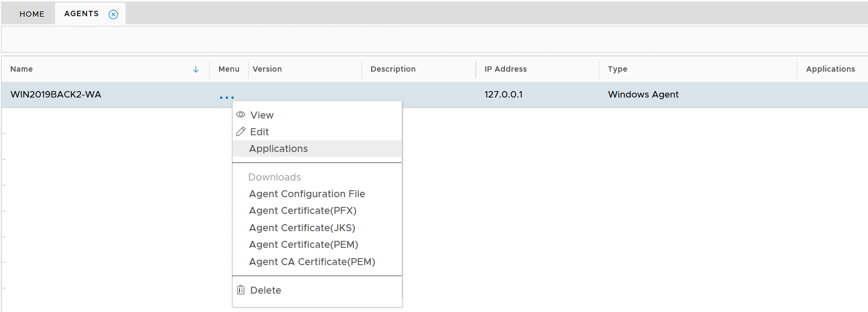Select the Agents tab
Viewport: 868px width, 312px height.
click(x=81, y=13)
